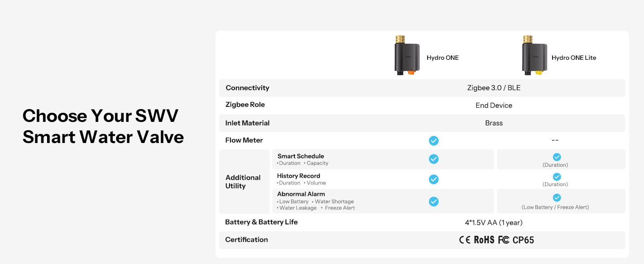644x264 pixels.
Task: Click the CE certification mark
Action: point(465,240)
